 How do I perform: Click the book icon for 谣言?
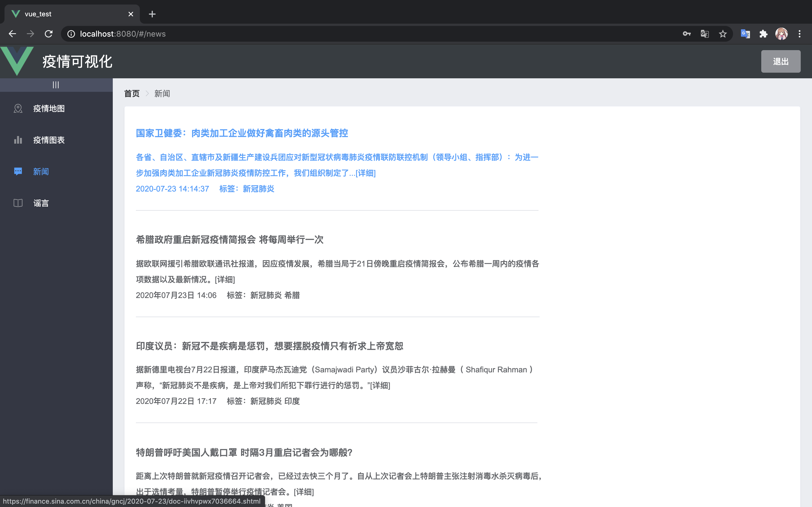click(x=18, y=203)
